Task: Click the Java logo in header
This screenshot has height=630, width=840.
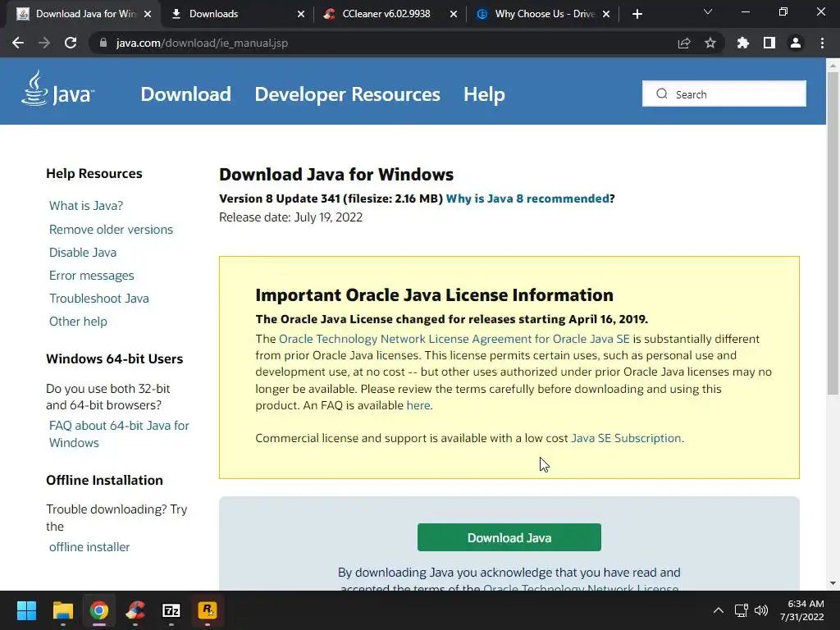Action: point(58,89)
